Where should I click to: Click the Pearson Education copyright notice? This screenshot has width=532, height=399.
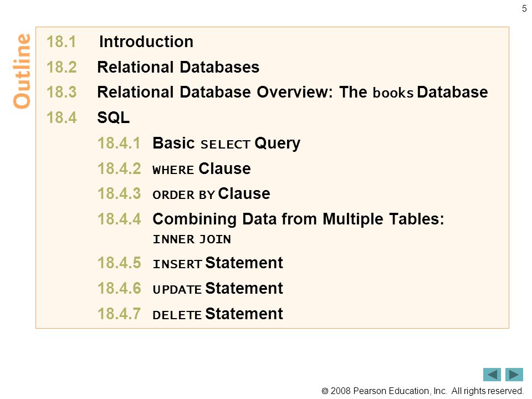coord(422,391)
